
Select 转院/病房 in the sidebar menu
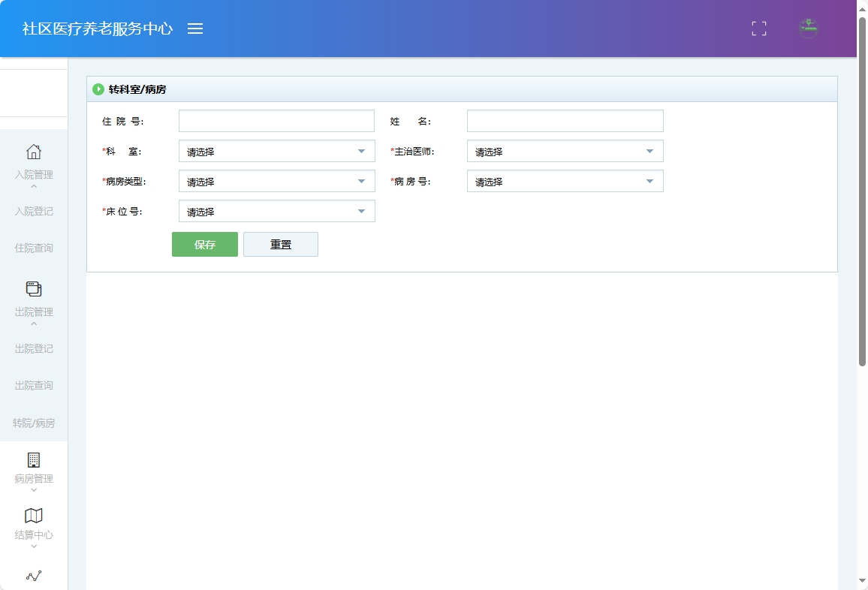(33, 423)
